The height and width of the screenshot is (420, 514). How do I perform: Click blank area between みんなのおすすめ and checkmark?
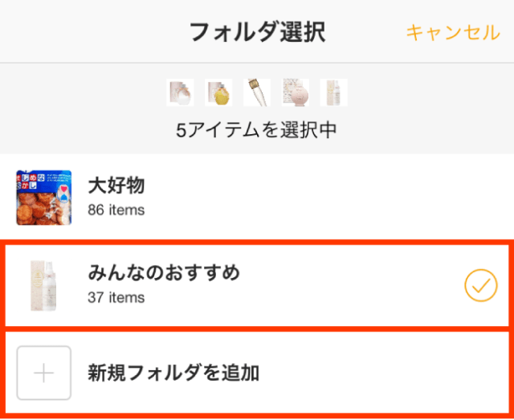click(353, 284)
